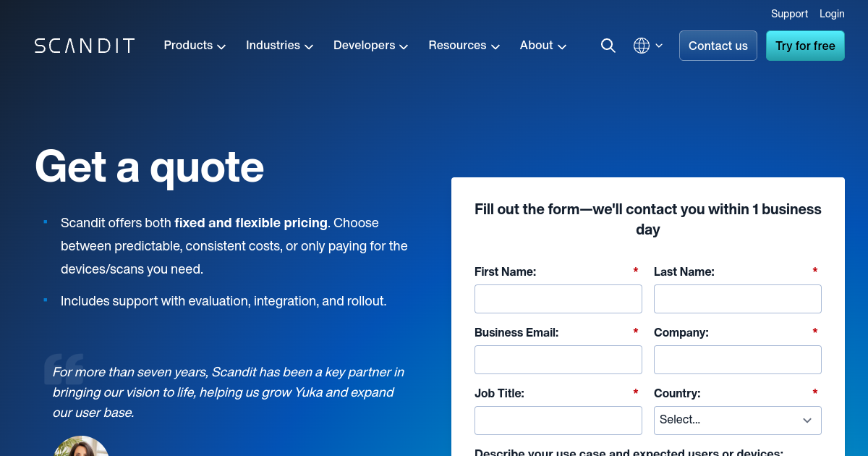This screenshot has height=456, width=868.
Task: Focus the Job Title input
Action: click(558, 420)
